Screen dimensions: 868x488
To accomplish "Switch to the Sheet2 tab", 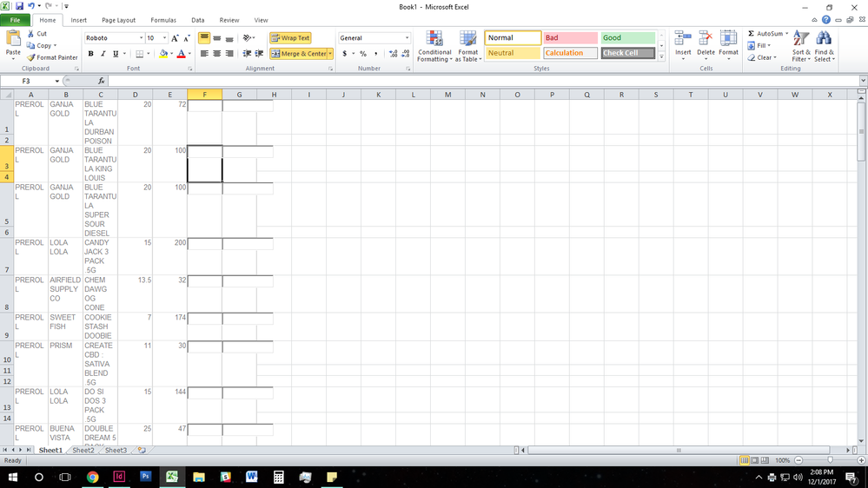I will point(83,451).
